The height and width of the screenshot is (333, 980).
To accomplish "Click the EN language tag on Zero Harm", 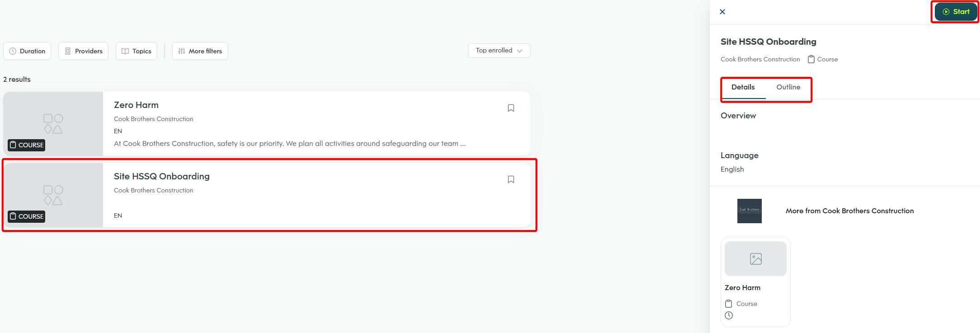I will pos(118,131).
